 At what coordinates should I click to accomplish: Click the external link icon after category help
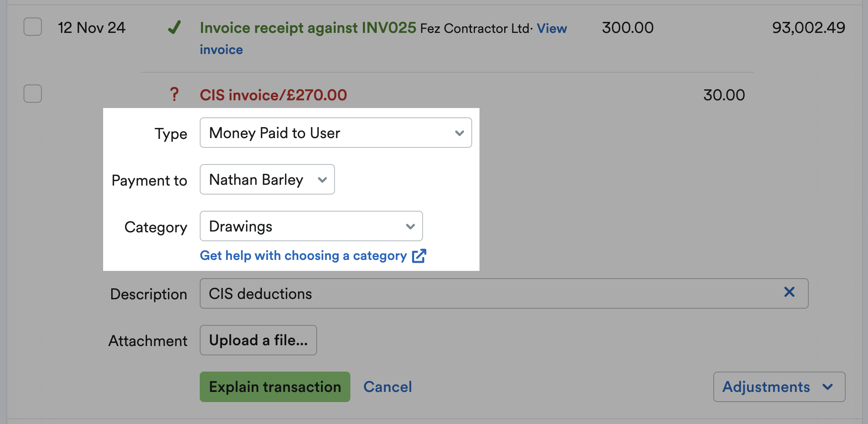(419, 256)
